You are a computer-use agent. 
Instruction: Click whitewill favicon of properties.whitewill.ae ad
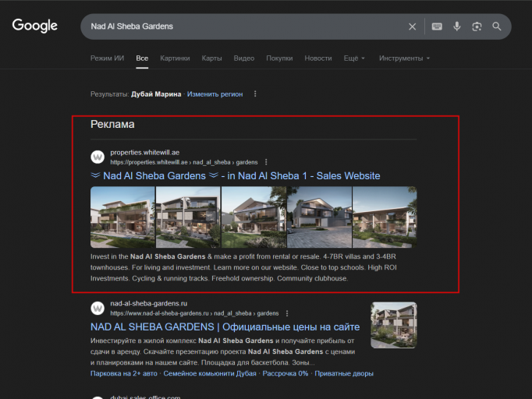pyautogui.click(x=98, y=157)
